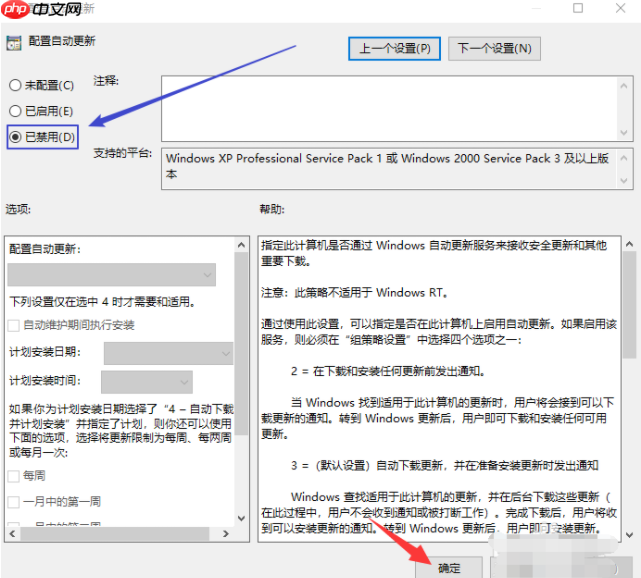641x578 pixels.
Task: Click the options panel vertical scrollbar thumb
Action: 241,343
